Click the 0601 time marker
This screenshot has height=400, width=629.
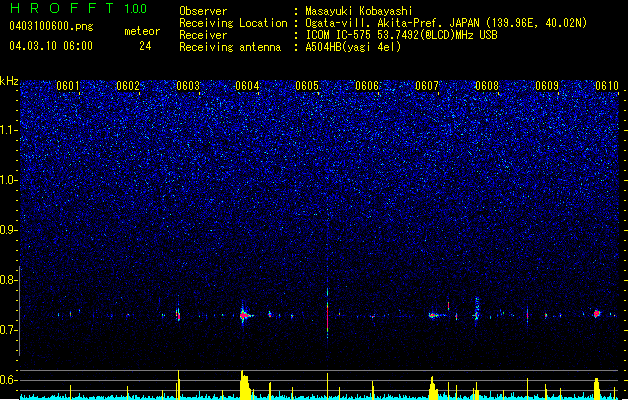click(x=68, y=85)
